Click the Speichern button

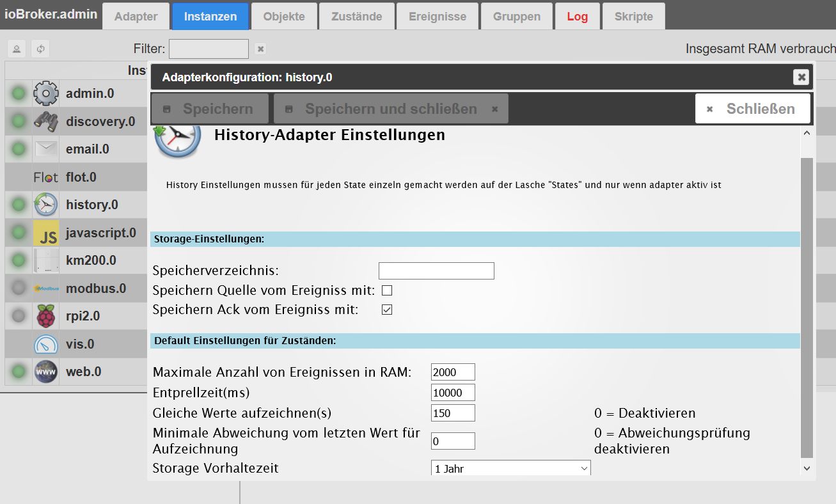[x=210, y=109]
